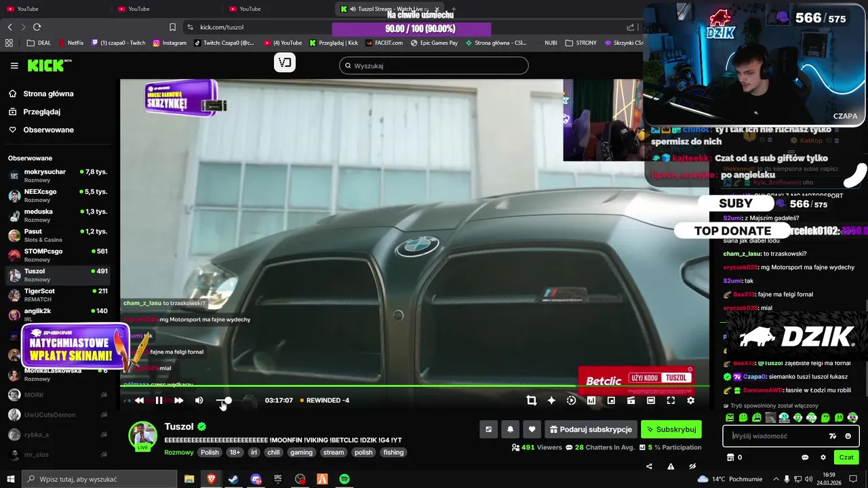The width and height of the screenshot is (868, 488).
Task: Fast-forward the stream player
Action: 179,401
